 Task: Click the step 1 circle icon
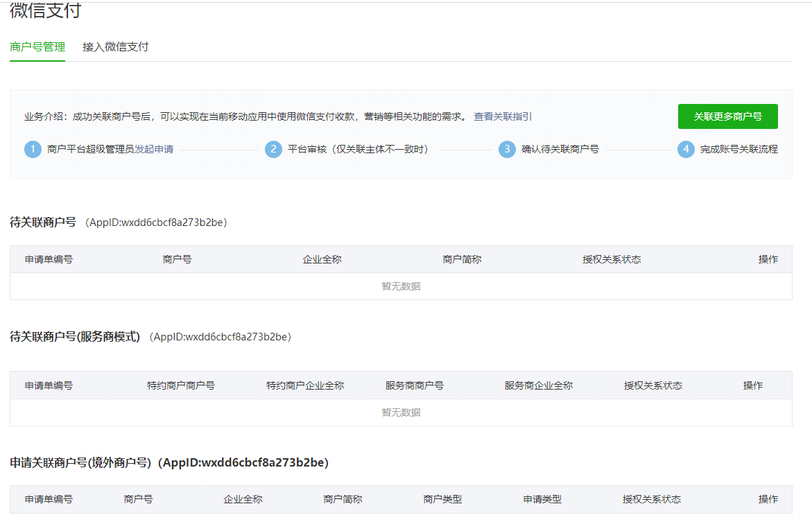tap(33, 150)
